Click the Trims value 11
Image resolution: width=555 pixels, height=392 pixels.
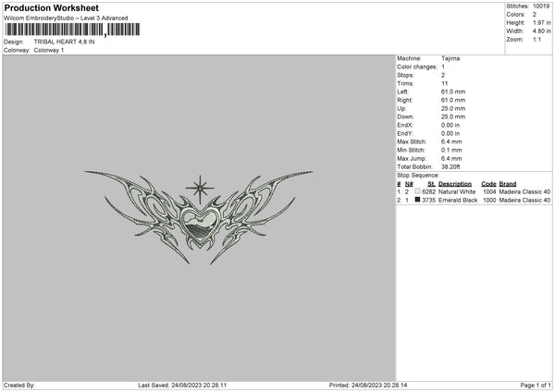coord(445,83)
